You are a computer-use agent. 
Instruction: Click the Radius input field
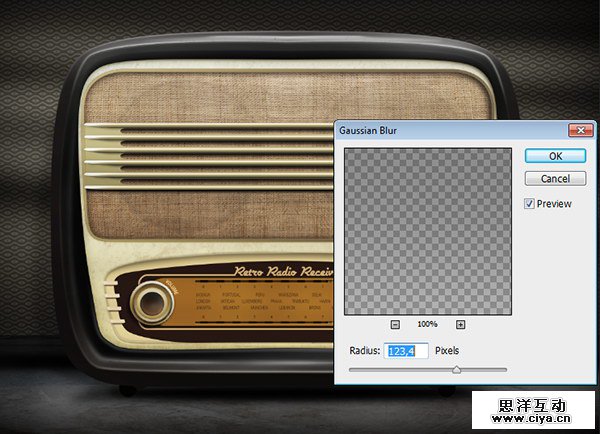(406, 351)
